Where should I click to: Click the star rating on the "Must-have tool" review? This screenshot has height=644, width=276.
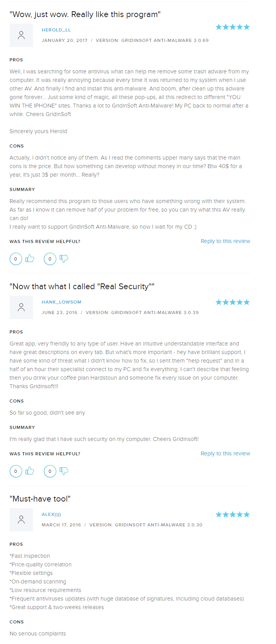(x=233, y=514)
